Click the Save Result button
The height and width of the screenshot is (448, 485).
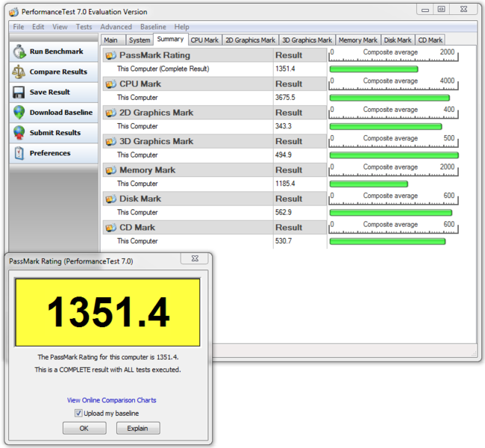point(54,93)
